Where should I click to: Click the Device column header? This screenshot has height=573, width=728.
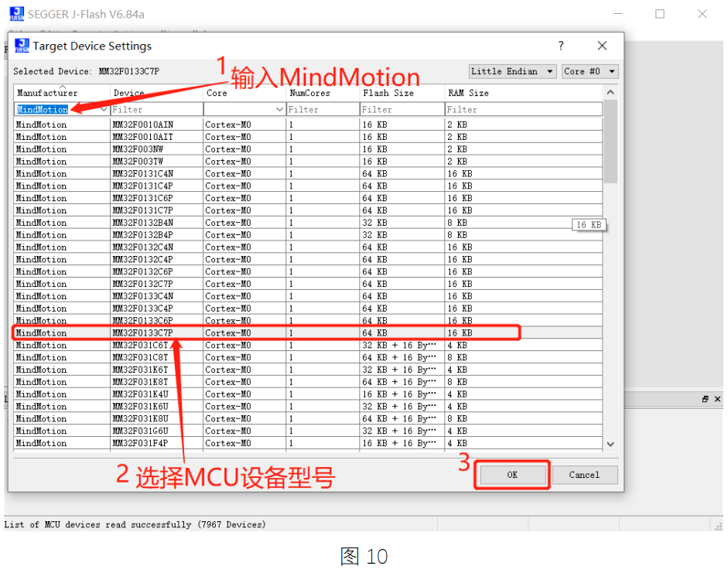pyautogui.click(x=157, y=93)
